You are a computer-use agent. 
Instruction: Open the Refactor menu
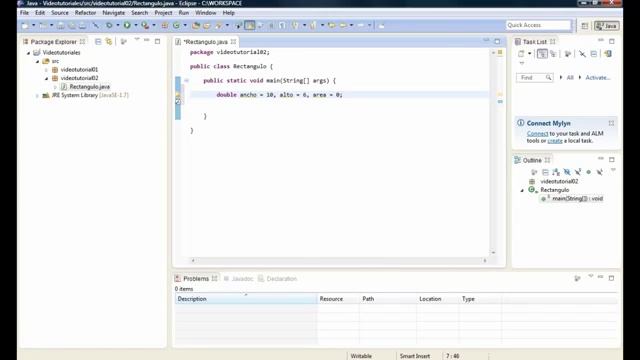85,13
